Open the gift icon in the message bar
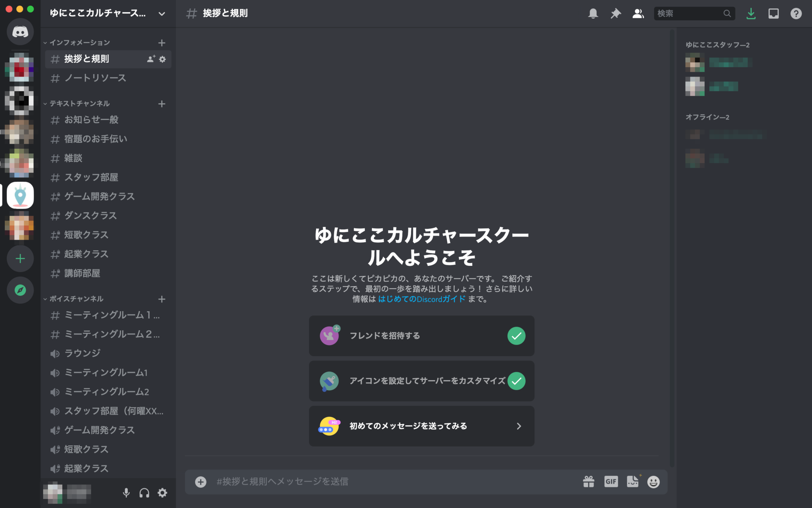Viewport: 812px width, 508px height. [x=589, y=481]
